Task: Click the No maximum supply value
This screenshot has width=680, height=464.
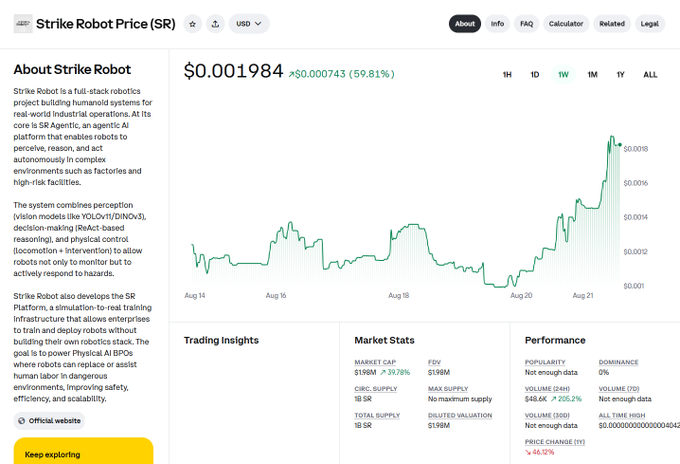Action: coord(460,399)
